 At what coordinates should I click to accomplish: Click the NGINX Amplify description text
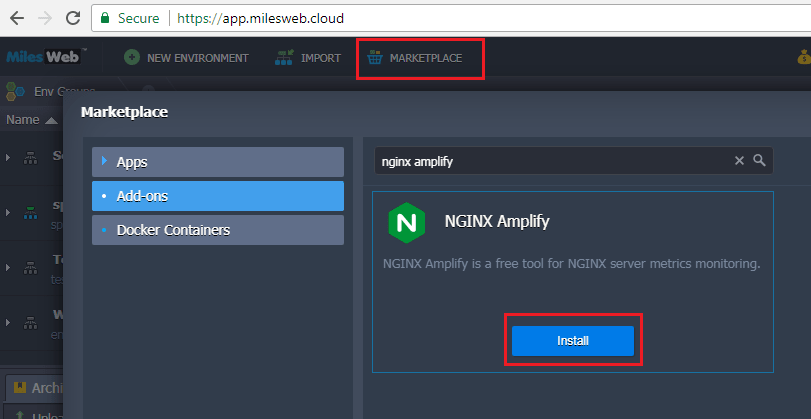click(x=572, y=264)
